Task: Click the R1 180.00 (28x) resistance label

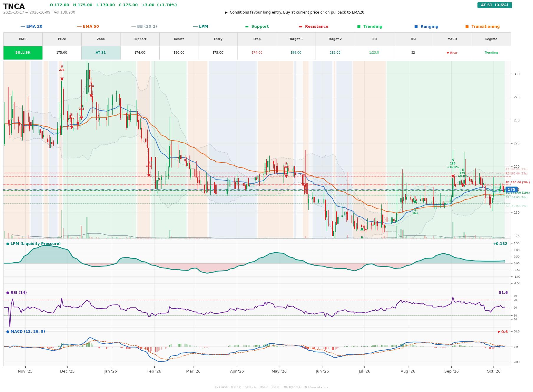Action: [518, 182]
